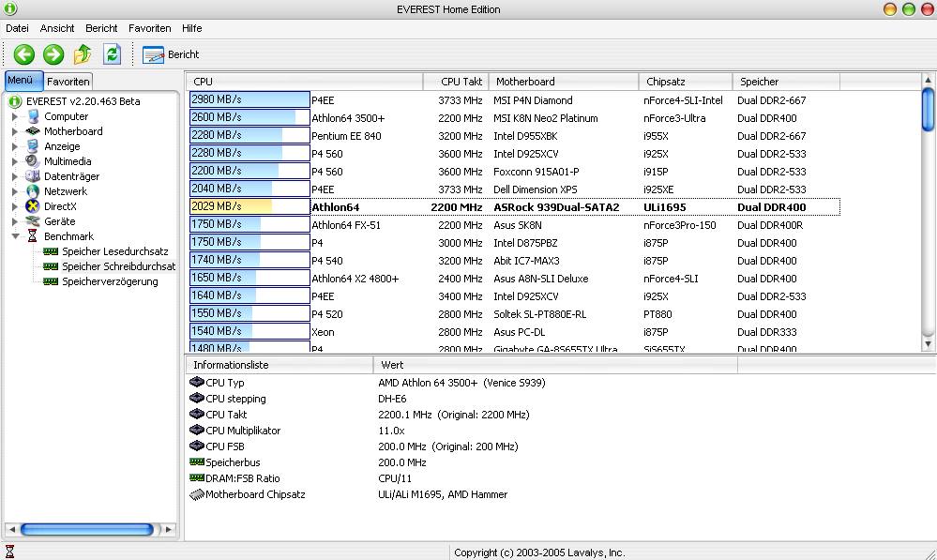Image resolution: width=937 pixels, height=560 pixels.
Task: Sort by the Speicher column header
Action: pos(786,82)
